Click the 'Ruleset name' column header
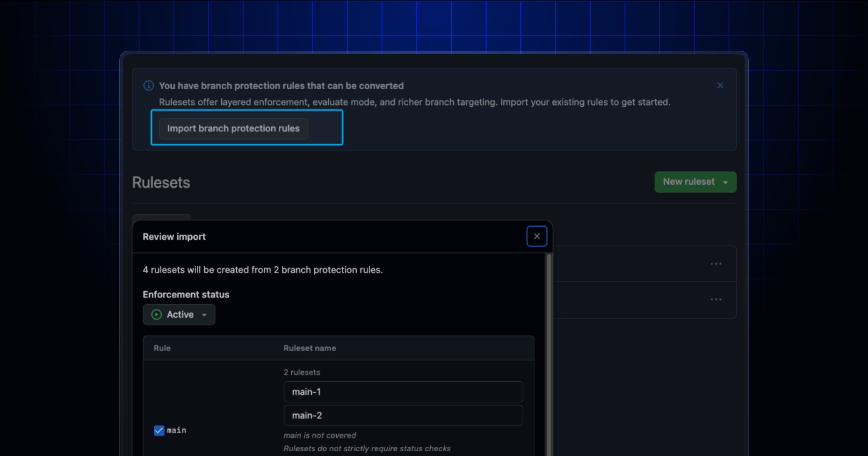Image resolution: width=868 pixels, height=456 pixels. [x=310, y=348]
